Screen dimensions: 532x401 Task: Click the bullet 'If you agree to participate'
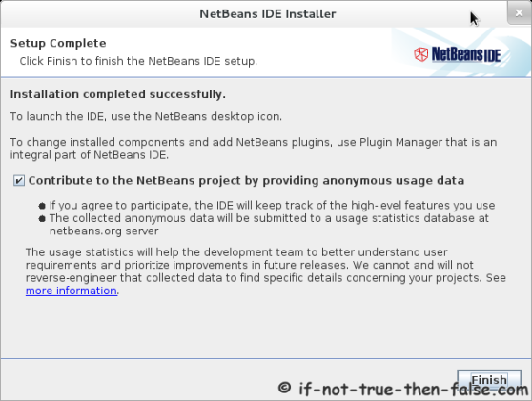272,205
